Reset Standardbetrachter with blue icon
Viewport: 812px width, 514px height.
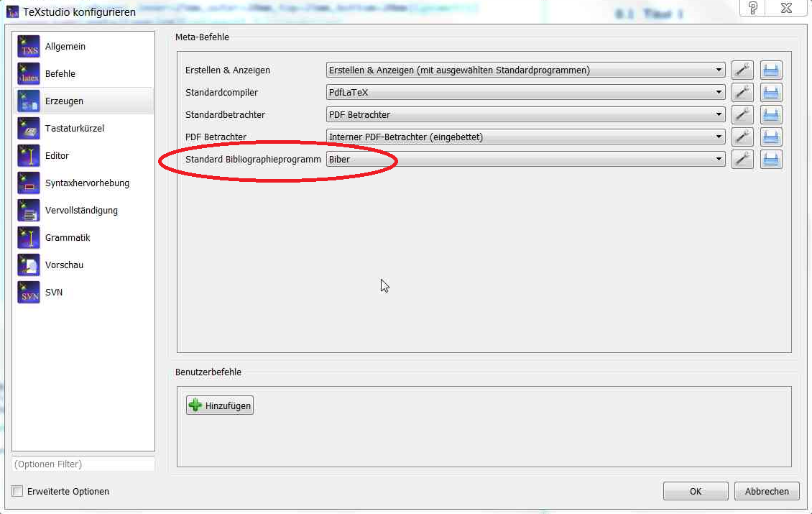[x=771, y=114]
